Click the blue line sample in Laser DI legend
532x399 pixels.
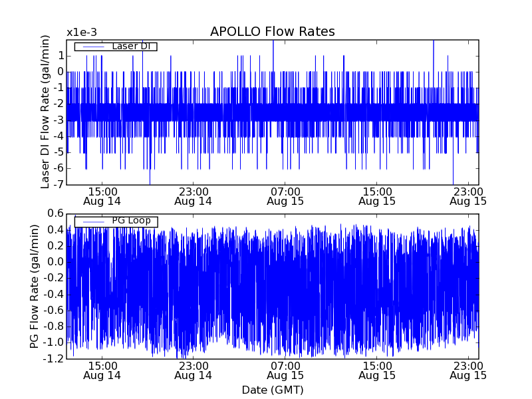coord(92,47)
